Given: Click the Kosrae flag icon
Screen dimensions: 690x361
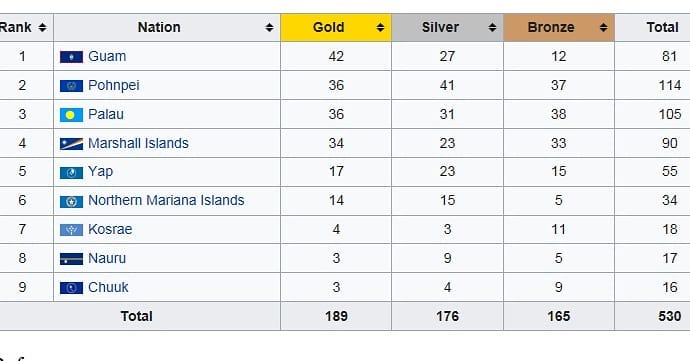Looking at the screenshot, I should (x=71, y=230).
